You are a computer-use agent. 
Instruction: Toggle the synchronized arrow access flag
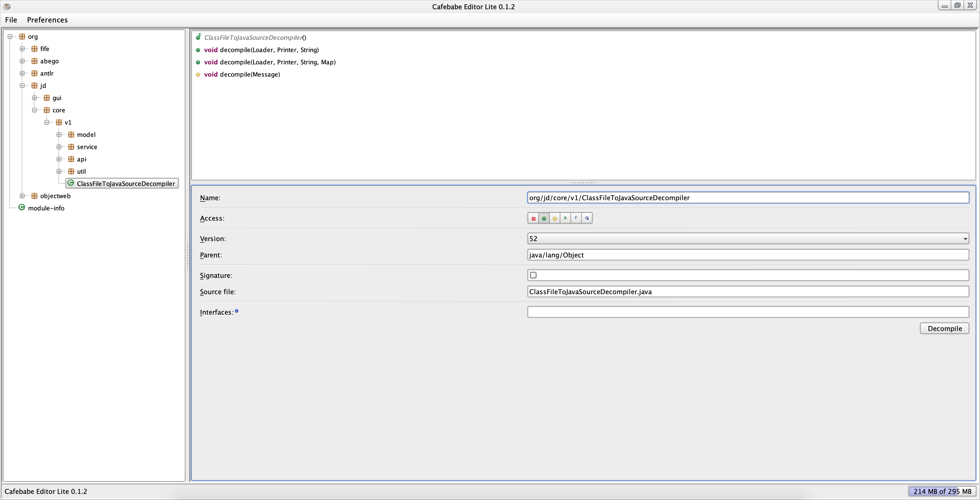[587, 218]
